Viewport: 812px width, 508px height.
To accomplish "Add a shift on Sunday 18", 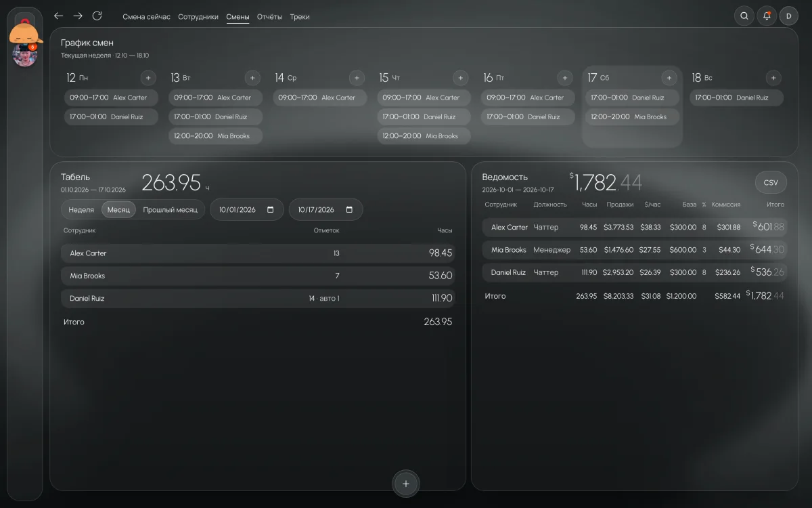I will pos(773,78).
